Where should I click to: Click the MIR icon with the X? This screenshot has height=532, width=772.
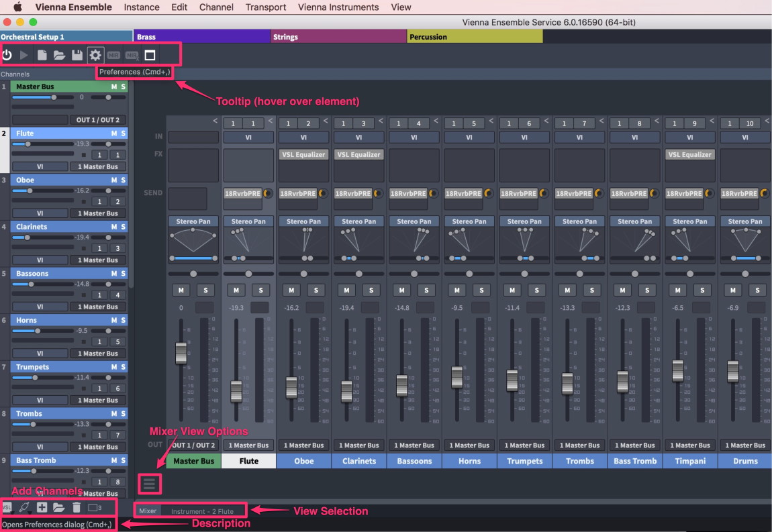(x=132, y=55)
